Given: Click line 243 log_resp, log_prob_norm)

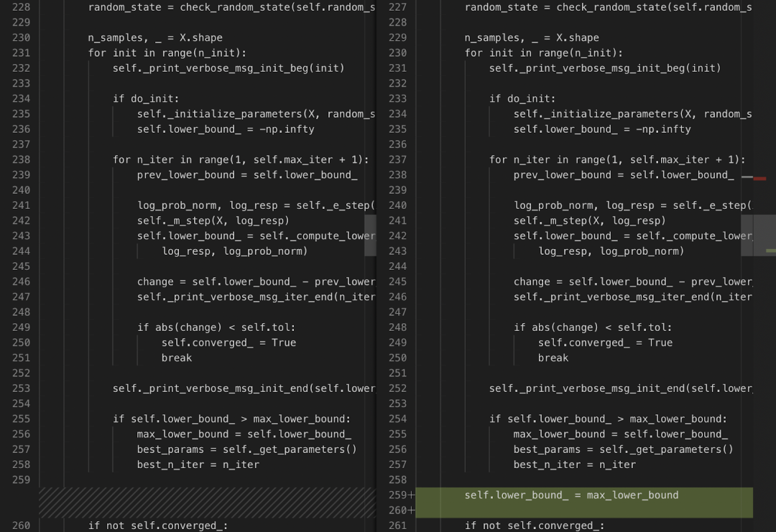Looking at the screenshot, I should click(611, 251).
